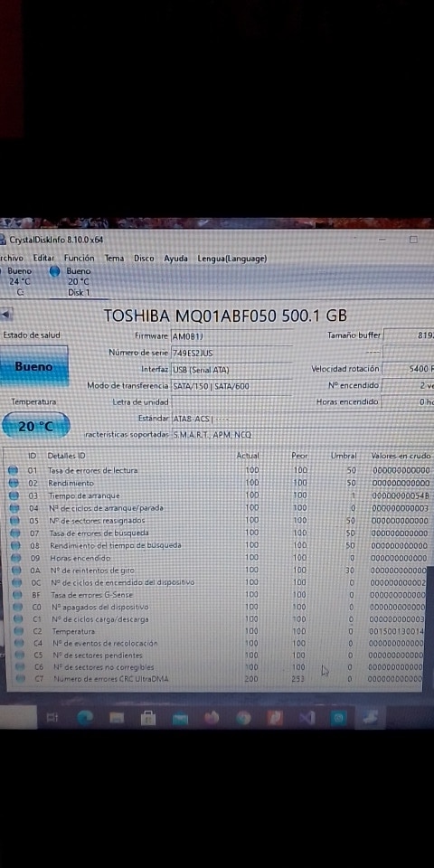Click the status icon for row C6 sectores no corregibles
The width and height of the screenshot is (434, 868).
[x=21, y=667]
